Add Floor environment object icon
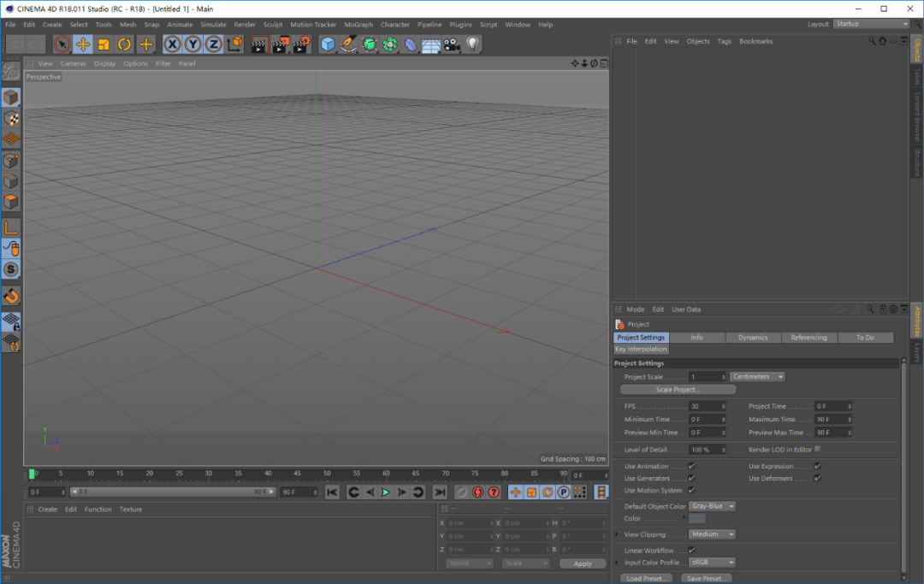 (x=430, y=44)
